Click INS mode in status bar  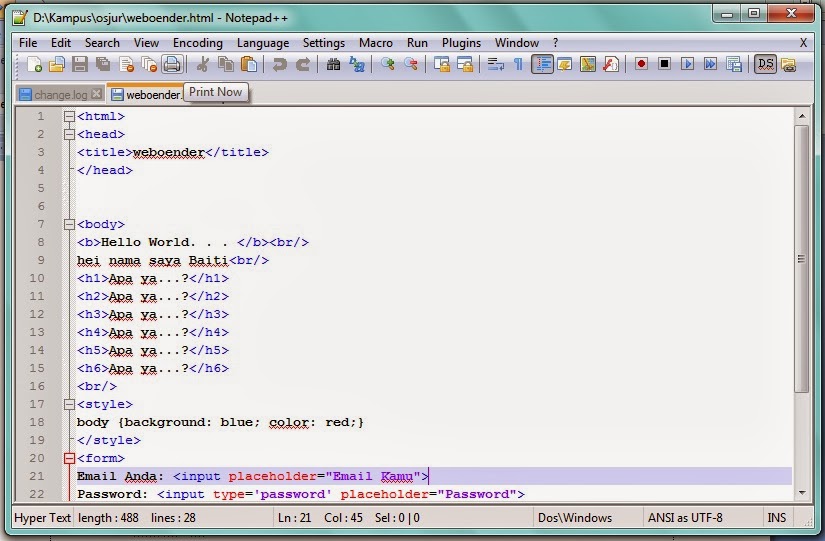(x=777, y=518)
